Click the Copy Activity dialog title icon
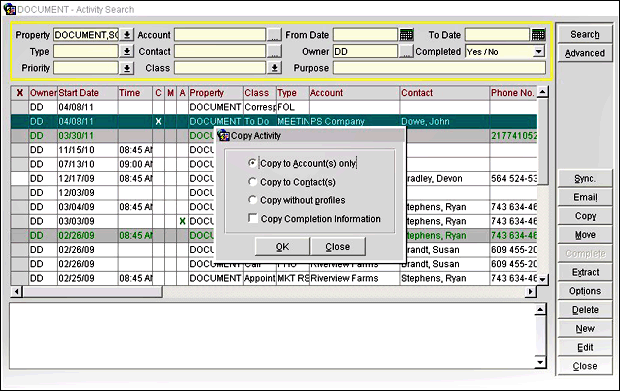This screenshot has height=391, width=620. [223, 136]
